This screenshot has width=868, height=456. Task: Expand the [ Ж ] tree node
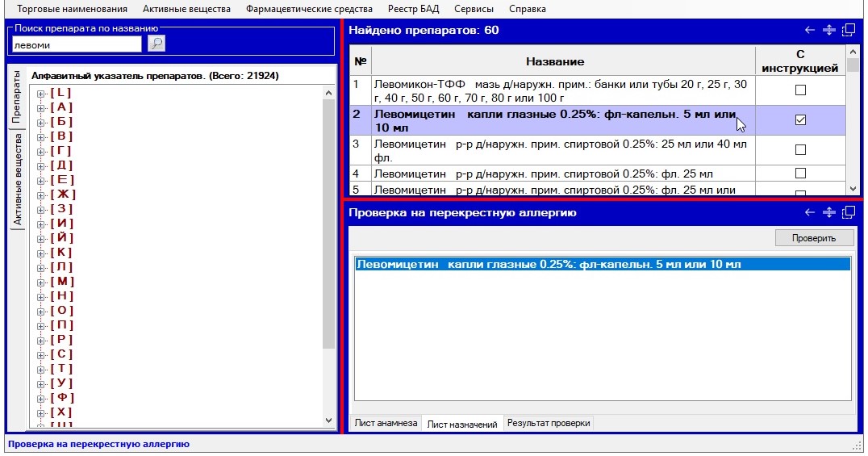[x=40, y=195]
